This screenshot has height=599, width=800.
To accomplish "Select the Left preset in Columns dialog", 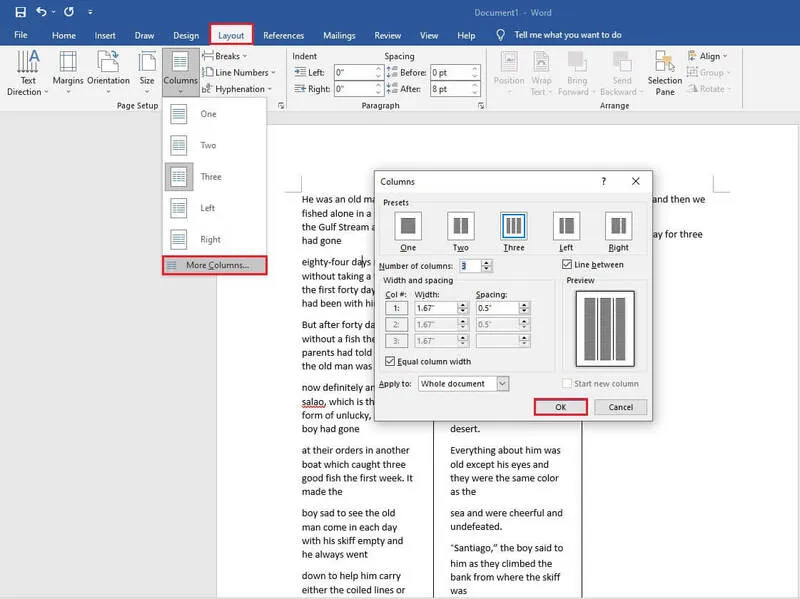I will point(566,232).
